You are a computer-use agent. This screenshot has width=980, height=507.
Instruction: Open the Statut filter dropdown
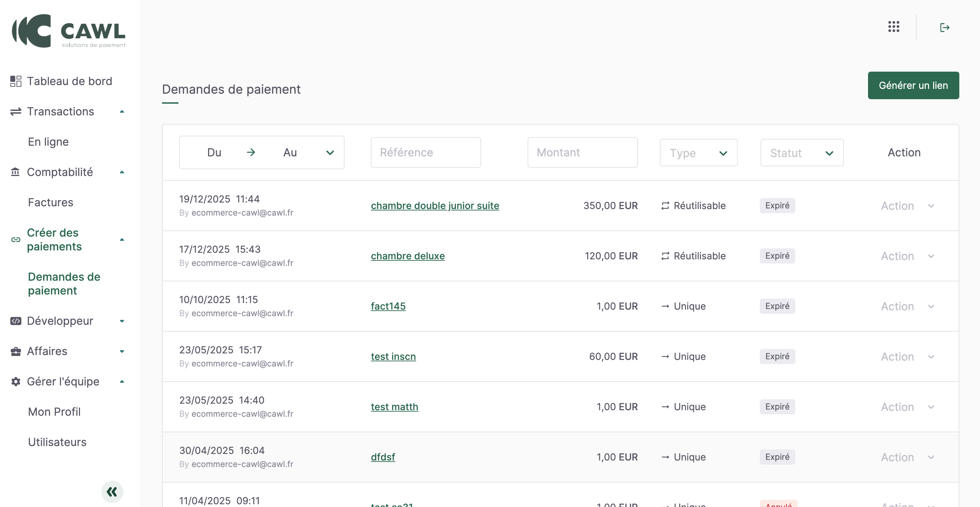tap(802, 153)
